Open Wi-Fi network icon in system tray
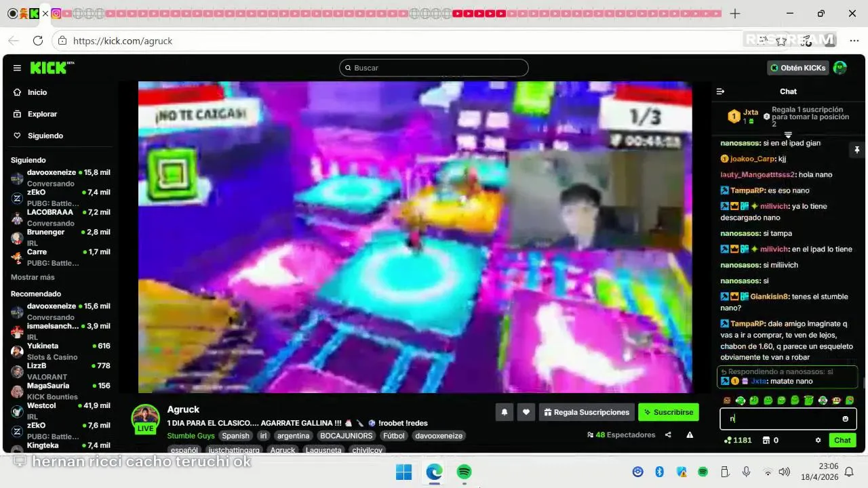The height and width of the screenshot is (488, 868). tap(768, 472)
